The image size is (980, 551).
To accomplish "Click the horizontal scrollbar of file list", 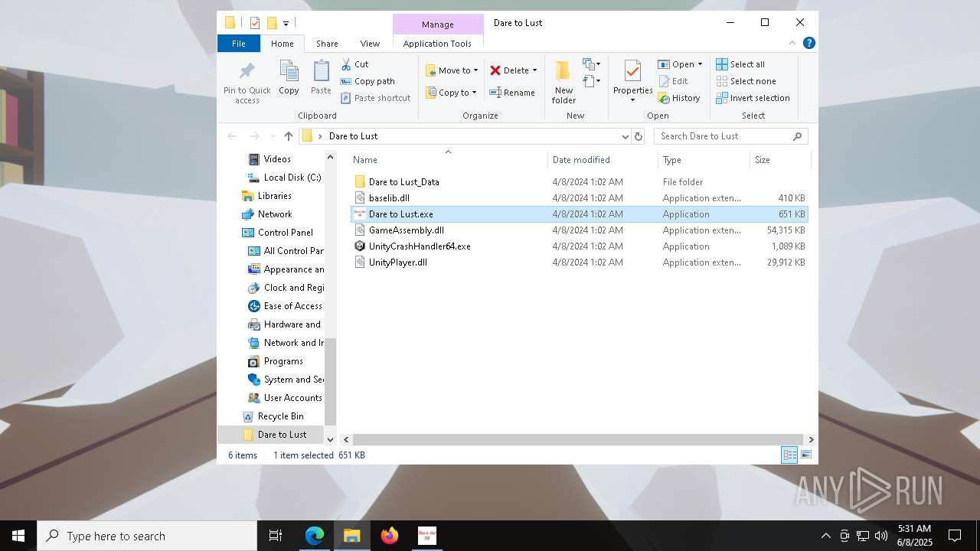I will 578,439.
